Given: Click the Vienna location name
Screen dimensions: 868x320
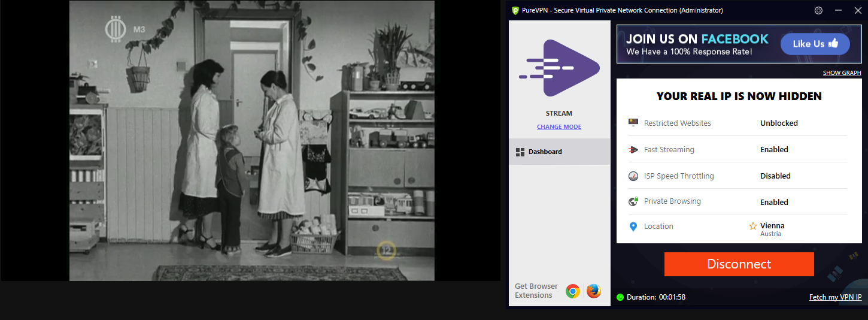Looking at the screenshot, I should (x=772, y=226).
